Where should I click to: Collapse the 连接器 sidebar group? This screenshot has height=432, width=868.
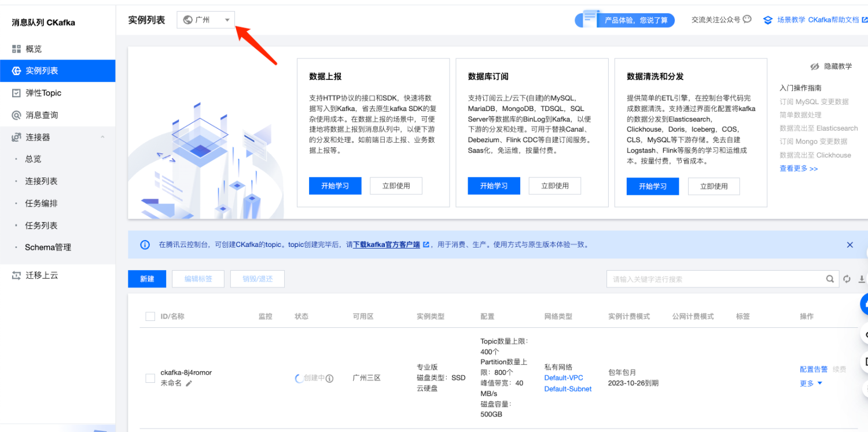tap(57, 137)
